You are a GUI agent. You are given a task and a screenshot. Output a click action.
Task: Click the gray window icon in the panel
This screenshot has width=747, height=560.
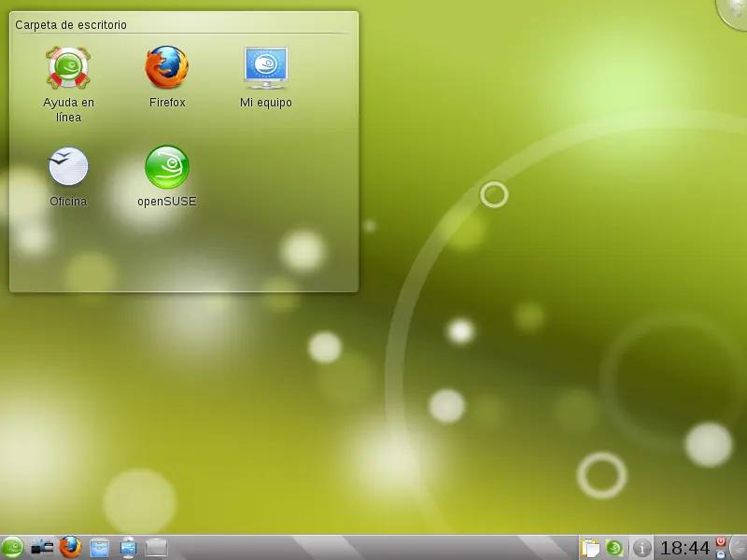tap(156, 548)
